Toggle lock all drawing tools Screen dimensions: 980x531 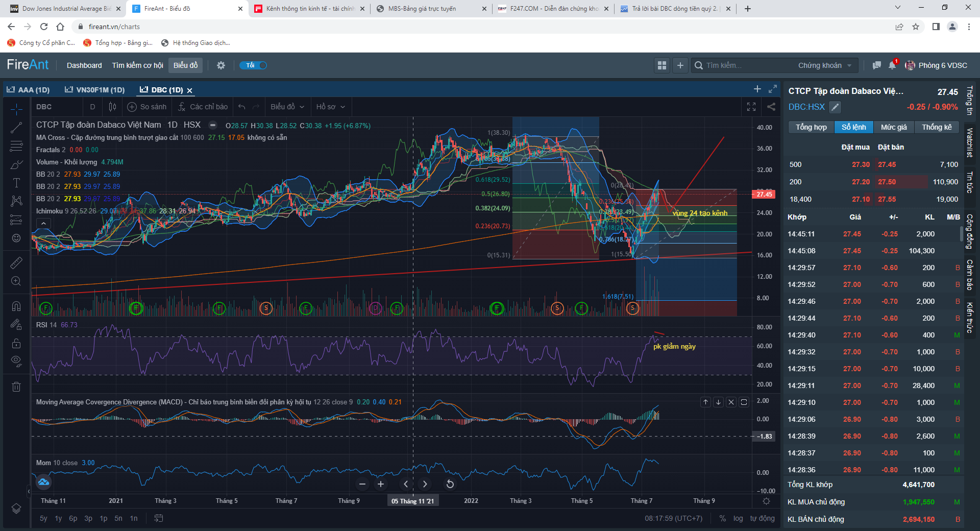click(x=16, y=343)
